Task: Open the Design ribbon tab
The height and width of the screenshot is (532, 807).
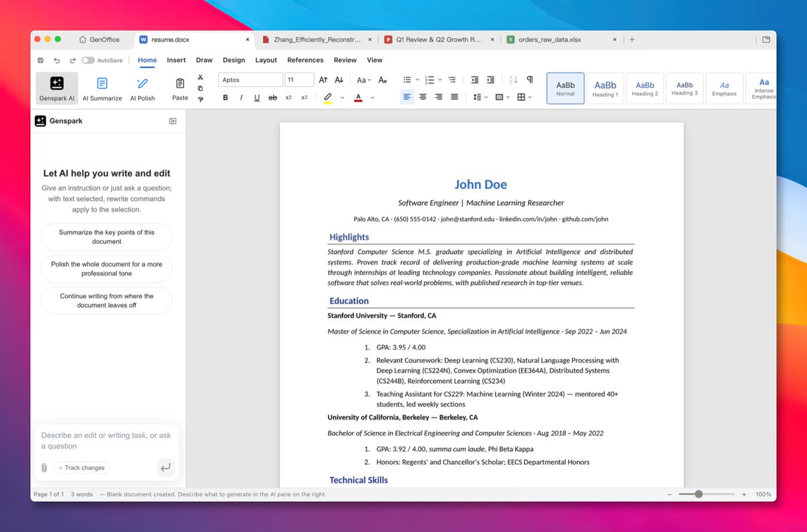Action: coord(234,60)
